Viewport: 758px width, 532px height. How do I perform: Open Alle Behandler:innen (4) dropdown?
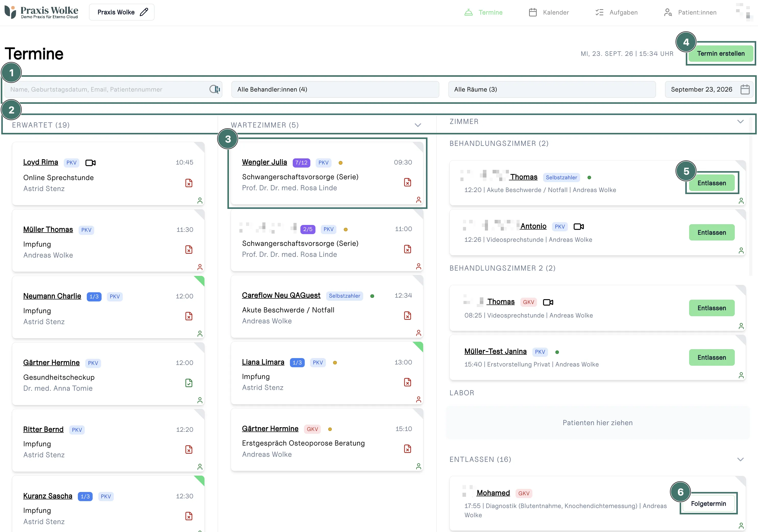335,89
